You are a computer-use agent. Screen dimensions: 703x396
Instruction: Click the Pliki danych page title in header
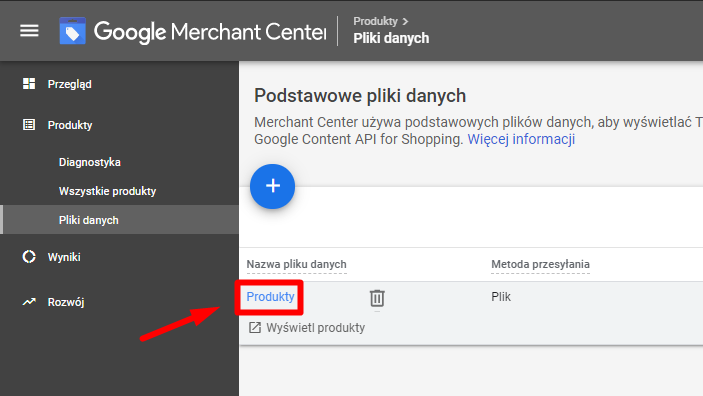tap(391, 38)
